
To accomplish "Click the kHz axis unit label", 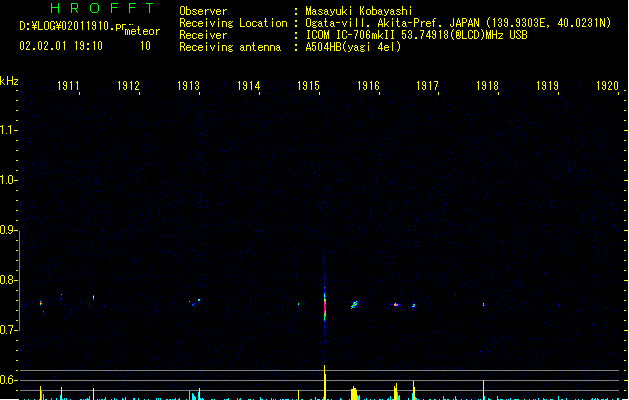I will point(9,81).
